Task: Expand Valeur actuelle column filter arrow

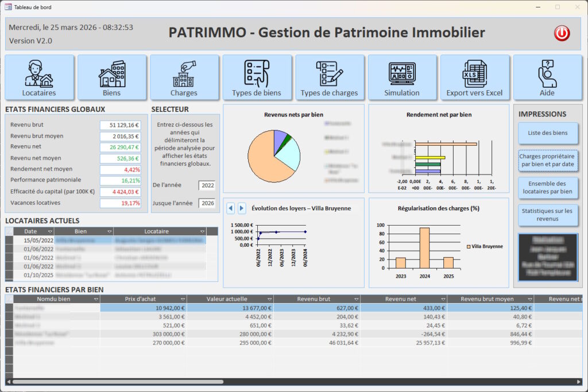Action: [x=269, y=299]
